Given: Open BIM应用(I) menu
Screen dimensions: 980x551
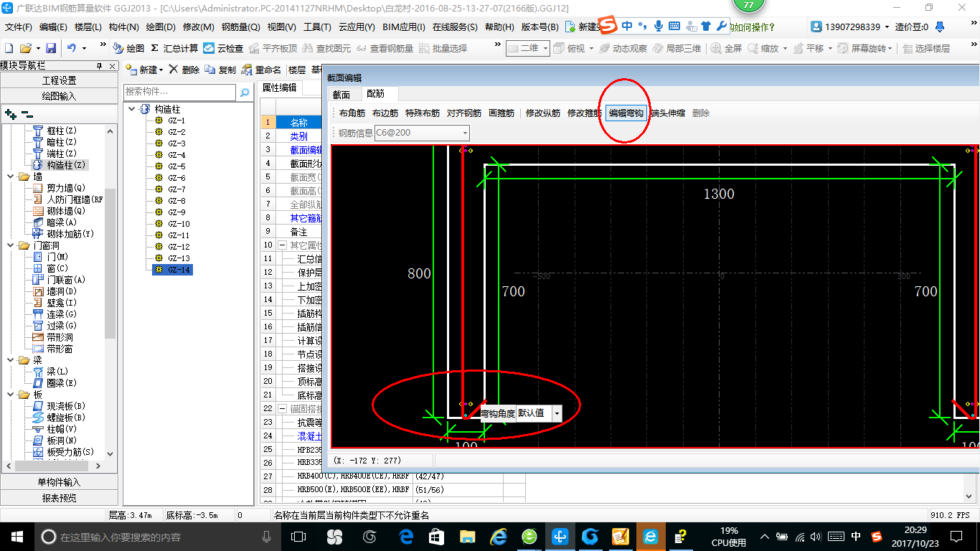Looking at the screenshot, I should [404, 27].
